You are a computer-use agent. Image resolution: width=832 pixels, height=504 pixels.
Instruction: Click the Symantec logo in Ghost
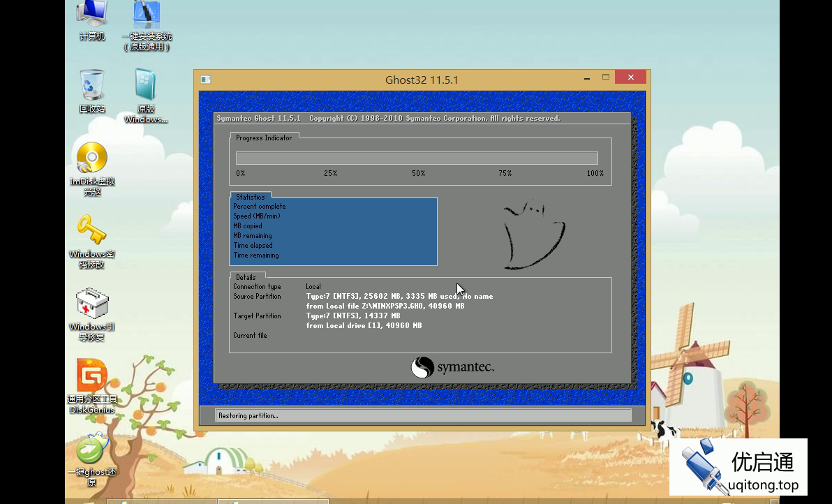[452, 367]
